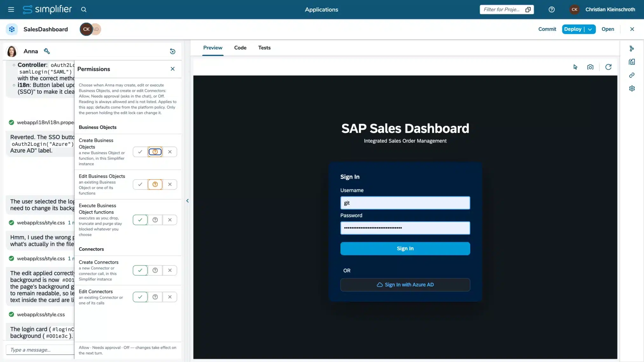This screenshot has height=362, width=644.
Task: Open the gear settings in right sidebar
Action: click(632, 89)
